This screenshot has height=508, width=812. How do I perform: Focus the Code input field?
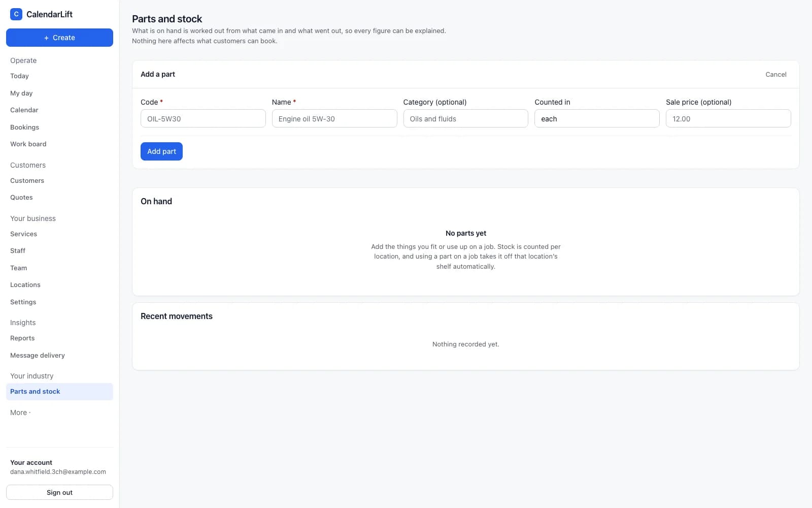pyautogui.click(x=203, y=118)
